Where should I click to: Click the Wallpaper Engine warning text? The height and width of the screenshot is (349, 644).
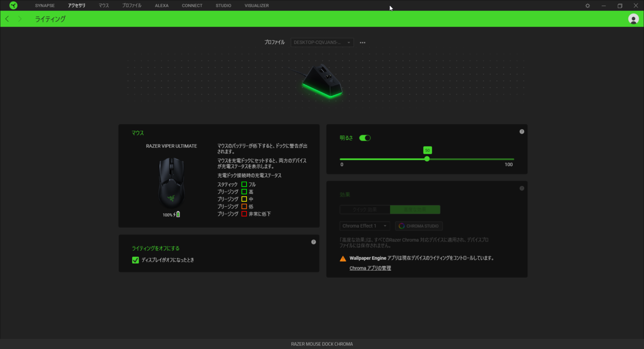(x=421, y=258)
